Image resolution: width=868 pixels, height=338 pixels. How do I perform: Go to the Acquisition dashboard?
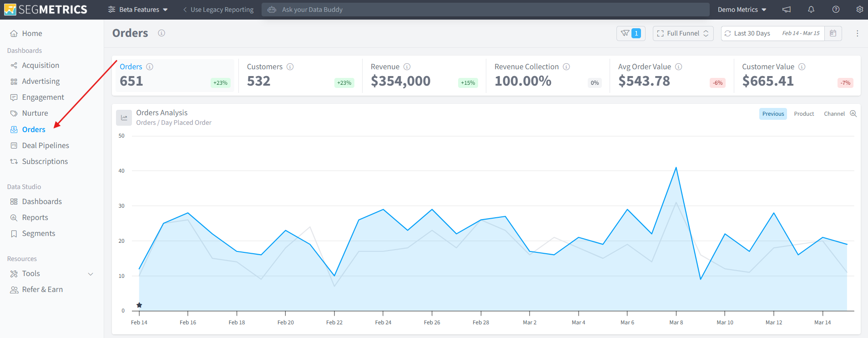tap(40, 66)
